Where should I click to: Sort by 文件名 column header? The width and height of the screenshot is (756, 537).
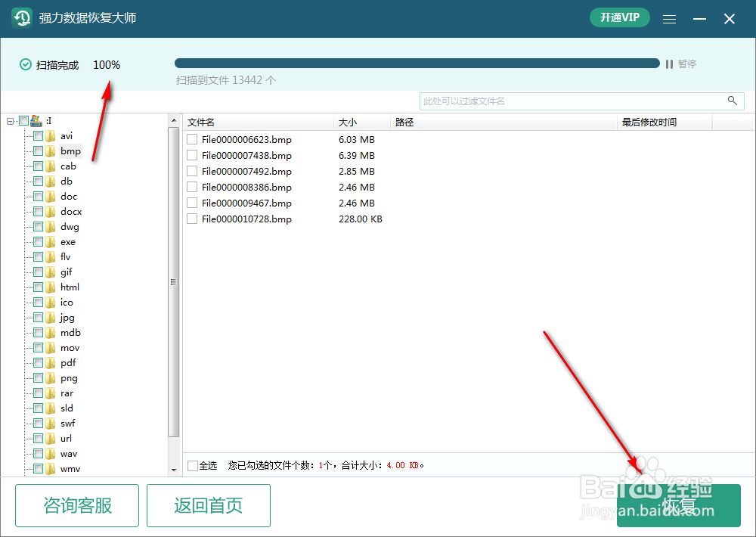coord(259,123)
